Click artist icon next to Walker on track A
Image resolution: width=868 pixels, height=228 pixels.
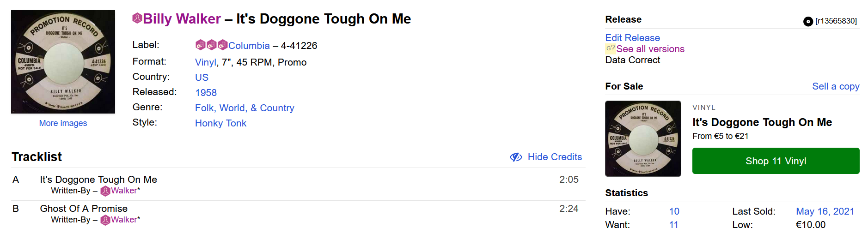[105, 191]
